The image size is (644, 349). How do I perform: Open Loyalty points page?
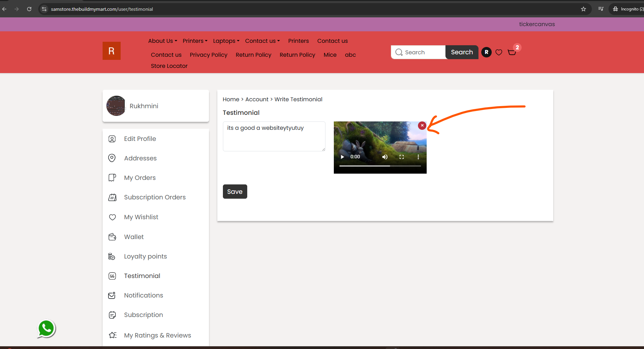(145, 256)
